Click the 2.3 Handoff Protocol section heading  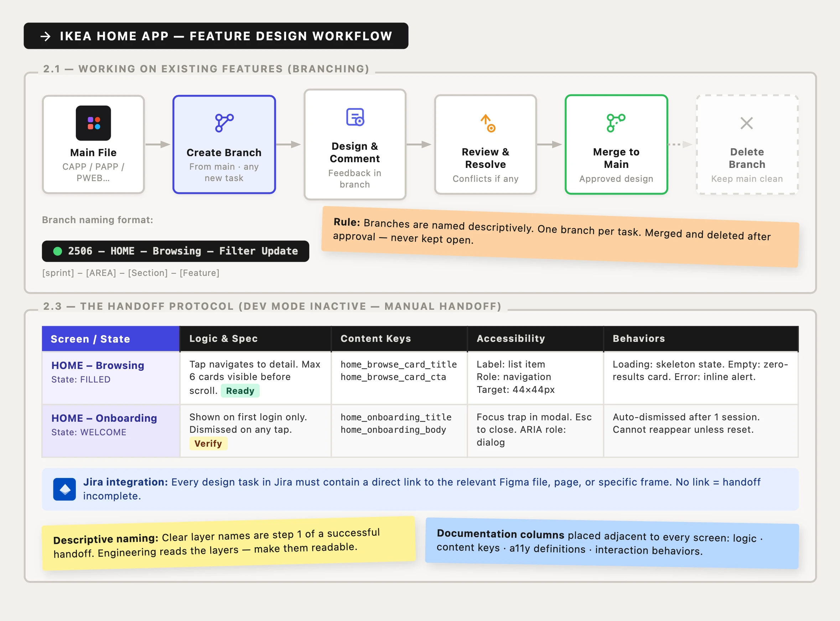[273, 306]
